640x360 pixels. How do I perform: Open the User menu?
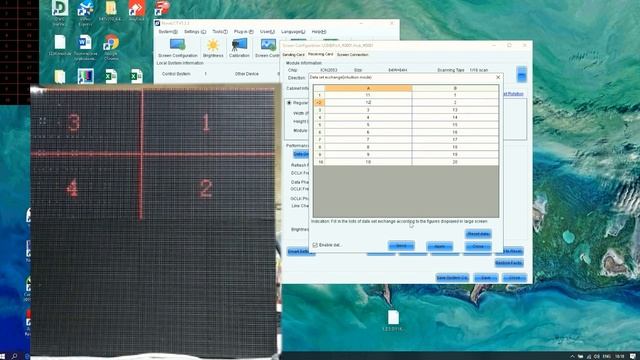(x=267, y=31)
